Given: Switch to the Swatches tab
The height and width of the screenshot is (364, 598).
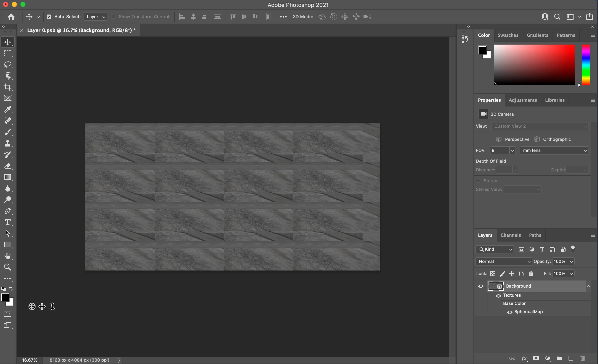Looking at the screenshot, I should click(508, 35).
